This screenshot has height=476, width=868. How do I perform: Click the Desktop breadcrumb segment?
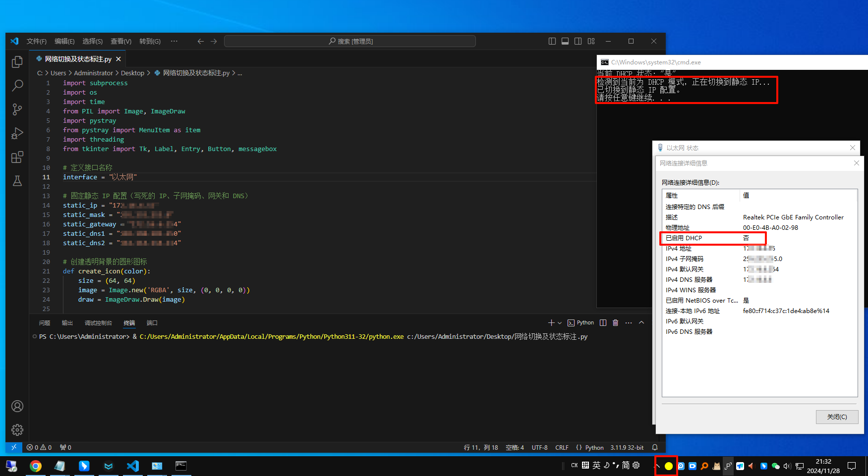[x=132, y=73]
